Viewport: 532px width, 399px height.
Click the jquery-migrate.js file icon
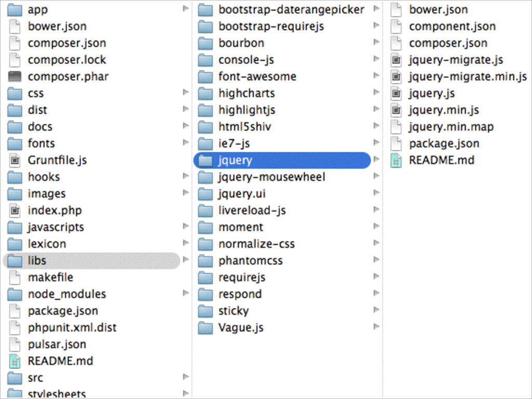396,60
